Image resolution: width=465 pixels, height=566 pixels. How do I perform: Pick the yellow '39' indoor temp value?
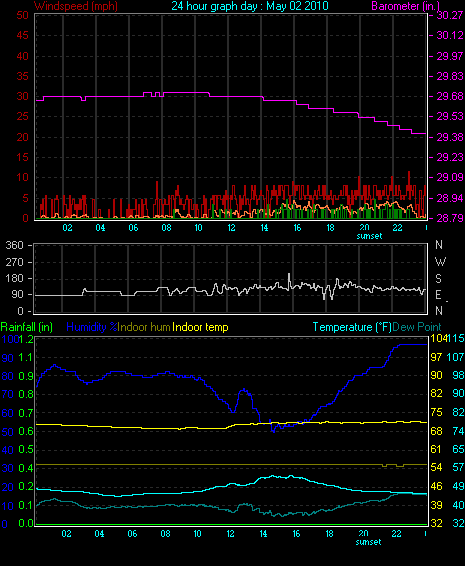coord(436,505)
